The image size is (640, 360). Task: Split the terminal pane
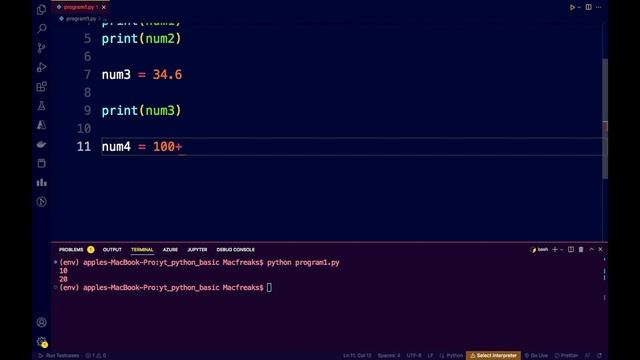click(571, 249)
